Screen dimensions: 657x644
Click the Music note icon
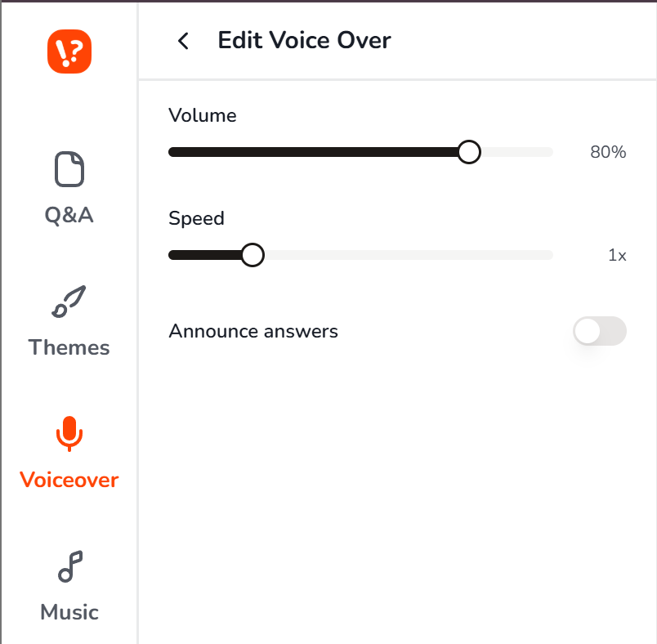(x=69, y=566)
